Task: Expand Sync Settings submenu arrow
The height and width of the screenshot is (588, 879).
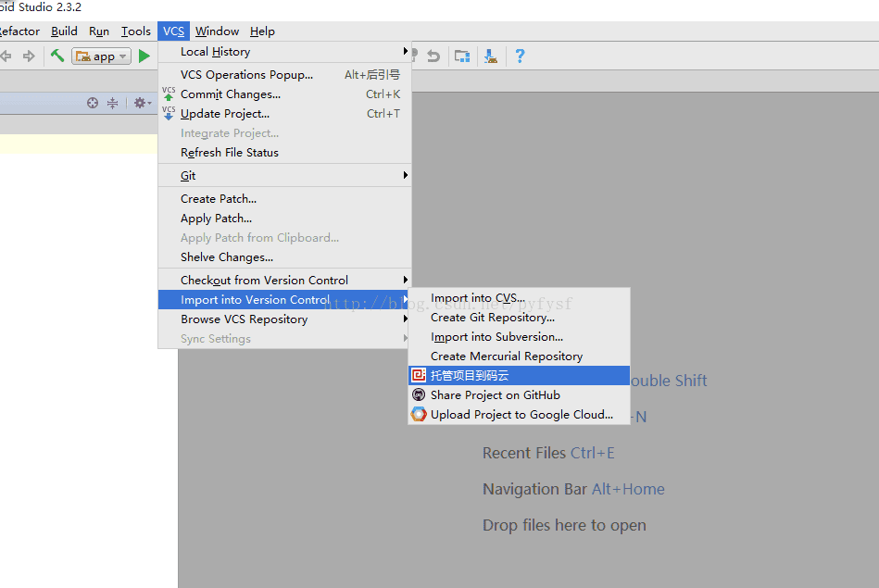Action: [405, 338]
